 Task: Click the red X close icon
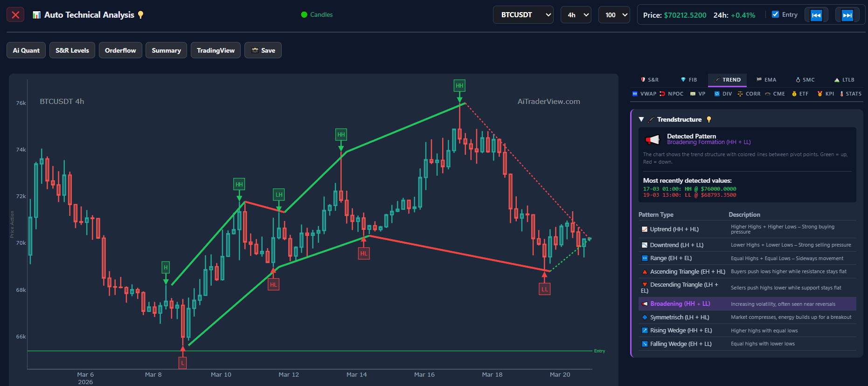point(15,15)
